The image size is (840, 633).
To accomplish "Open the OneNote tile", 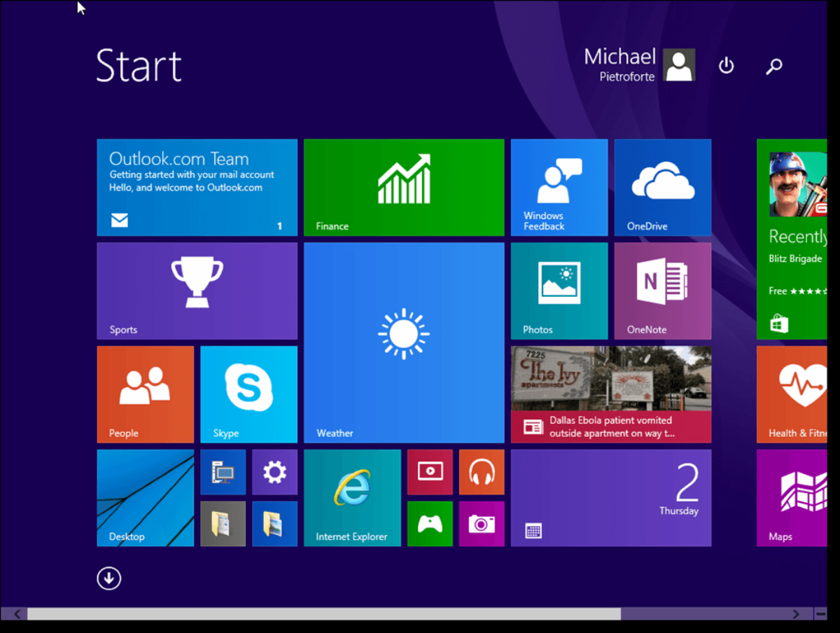I will point(662,291).
